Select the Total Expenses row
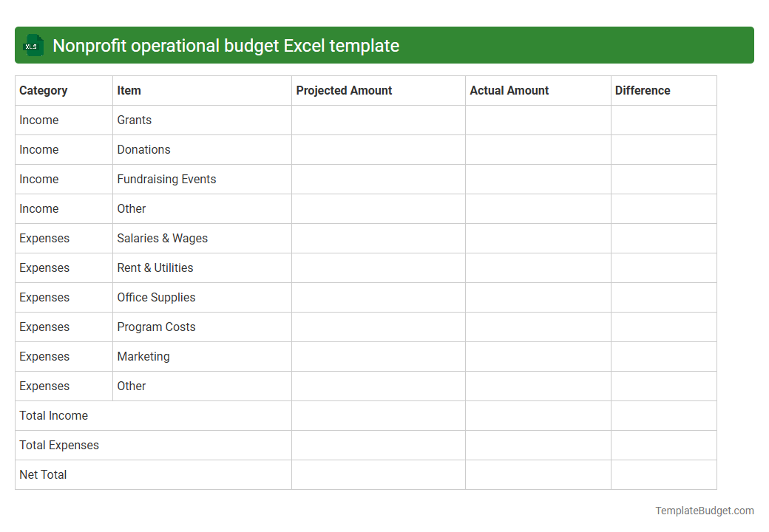Screen dimensions: 769x532 (x=59, y=445)
